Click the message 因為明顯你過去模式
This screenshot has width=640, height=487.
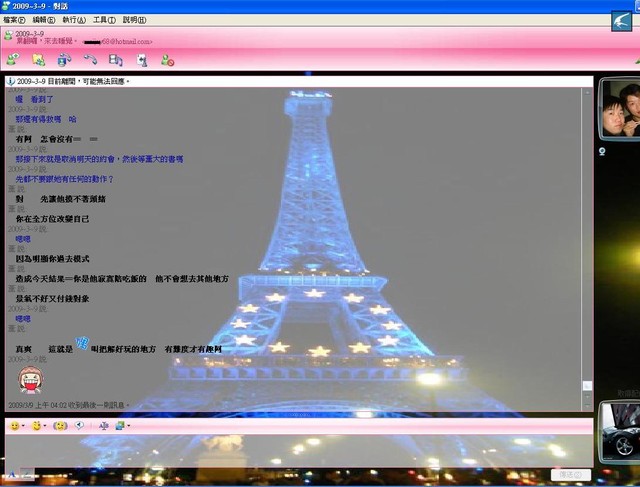52,259
